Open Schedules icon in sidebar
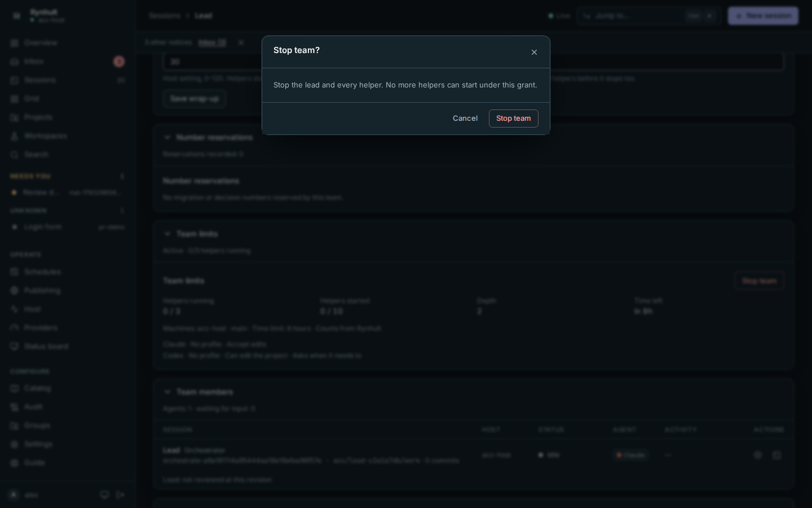The image size is (812, 508). click(x=15, y=272)
